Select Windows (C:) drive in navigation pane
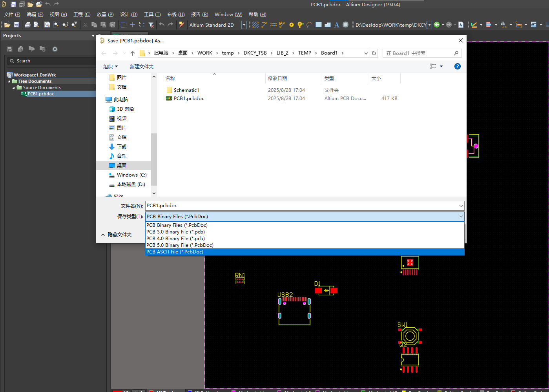 [x=131, y=175]
